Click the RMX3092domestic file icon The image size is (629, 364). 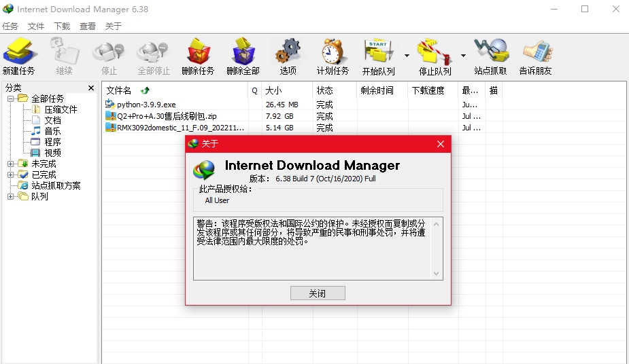point(110,128)
